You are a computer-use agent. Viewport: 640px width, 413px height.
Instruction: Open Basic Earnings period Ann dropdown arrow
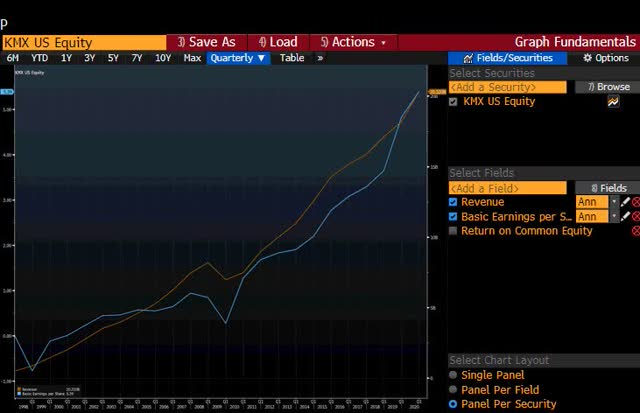click(614, 216)
